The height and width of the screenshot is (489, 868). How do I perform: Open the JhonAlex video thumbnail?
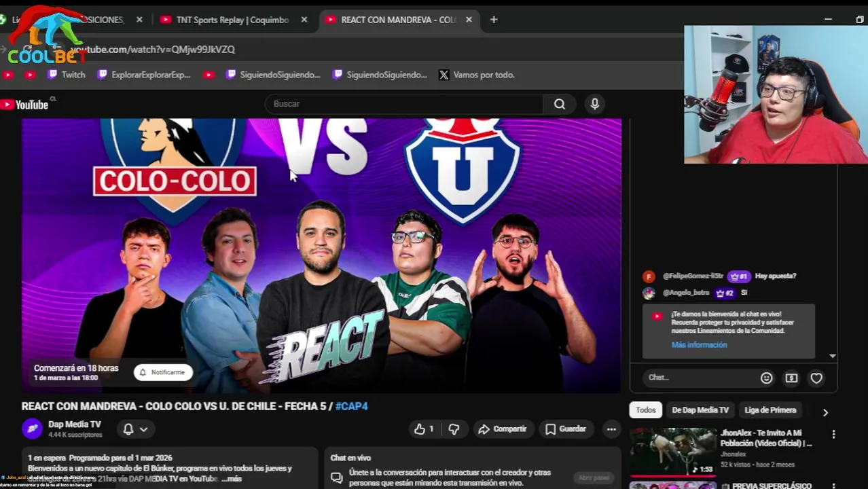click(x=672, y=452)
